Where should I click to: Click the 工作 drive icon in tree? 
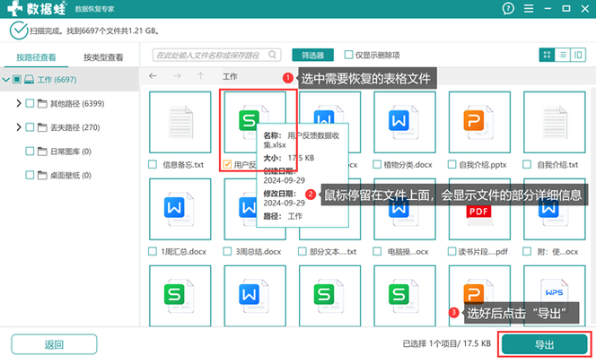[29, 80]
